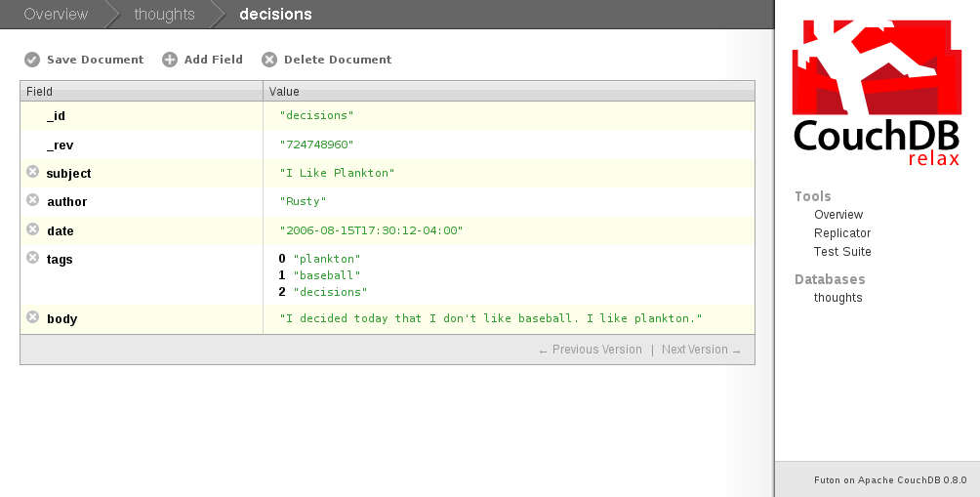Viewport: 980px width, 497px height.
Task: Delete the tags field via its x icon
Action: (32, 258)
